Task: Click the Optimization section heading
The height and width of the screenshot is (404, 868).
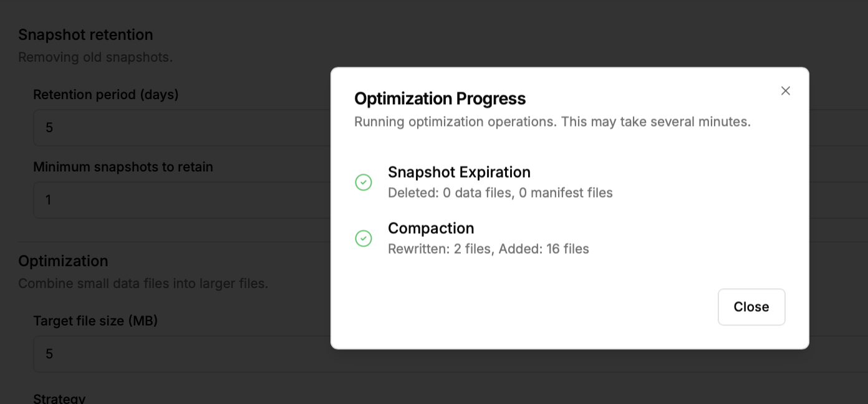Action: coord(63,261)
